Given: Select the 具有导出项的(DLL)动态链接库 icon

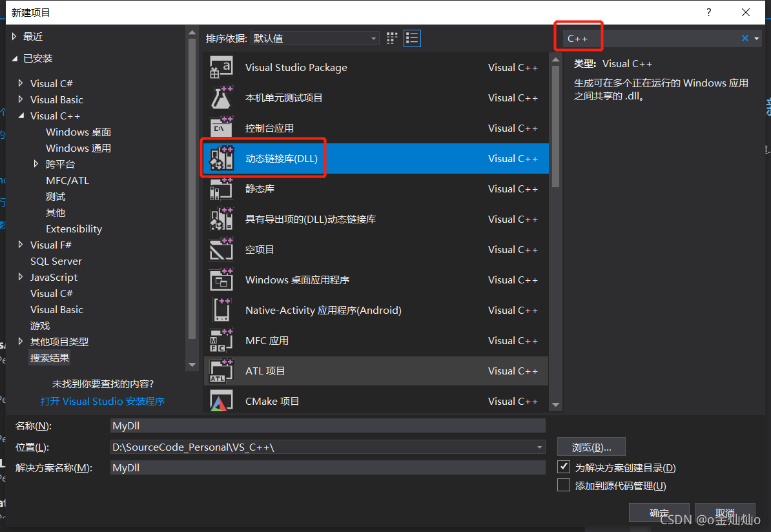Looking at the screenshot, I should point(221,220).
